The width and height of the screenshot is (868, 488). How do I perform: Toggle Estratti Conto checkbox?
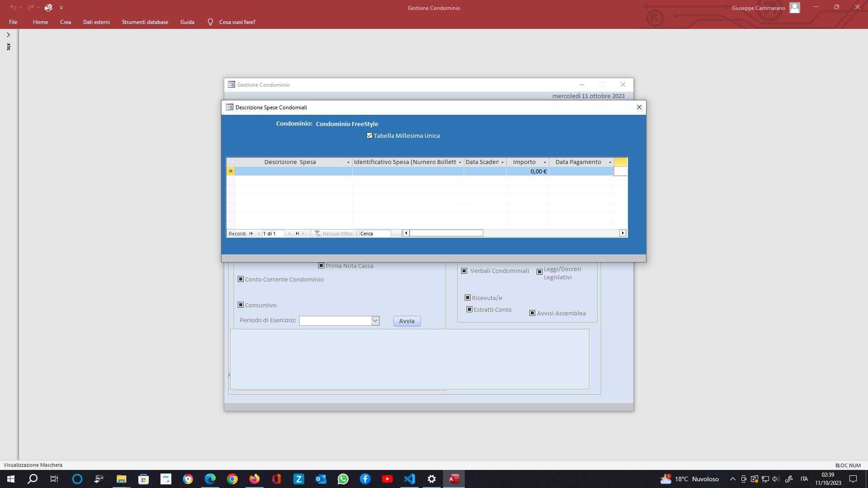pyautogui.click(x=469, y=310)
